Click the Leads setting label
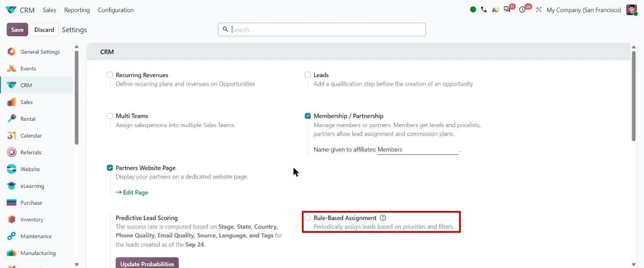Screen dimensions: 644x268 click(321, 75)
